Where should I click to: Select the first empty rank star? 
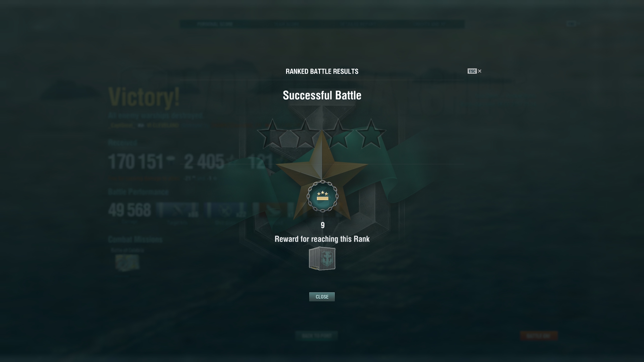272,134
